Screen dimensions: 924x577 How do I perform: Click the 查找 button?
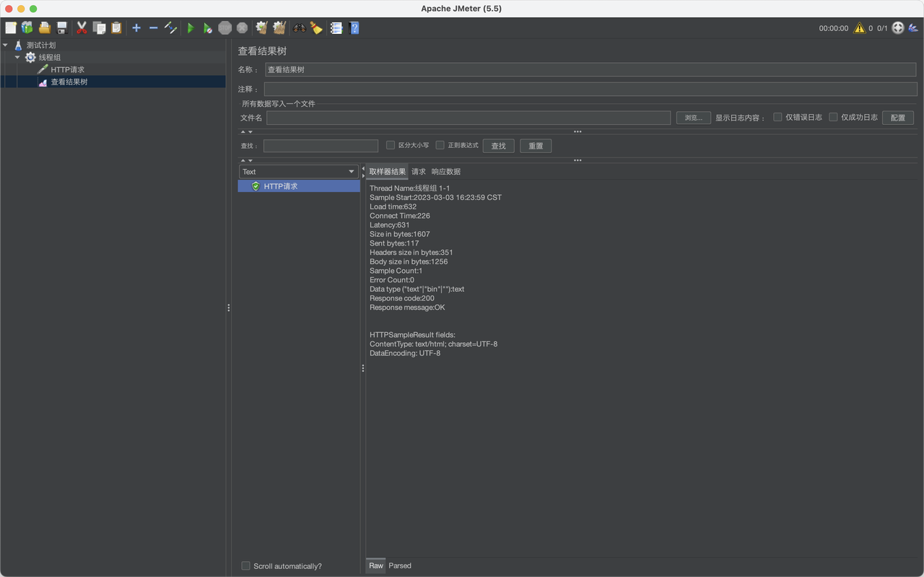[499, 146]
